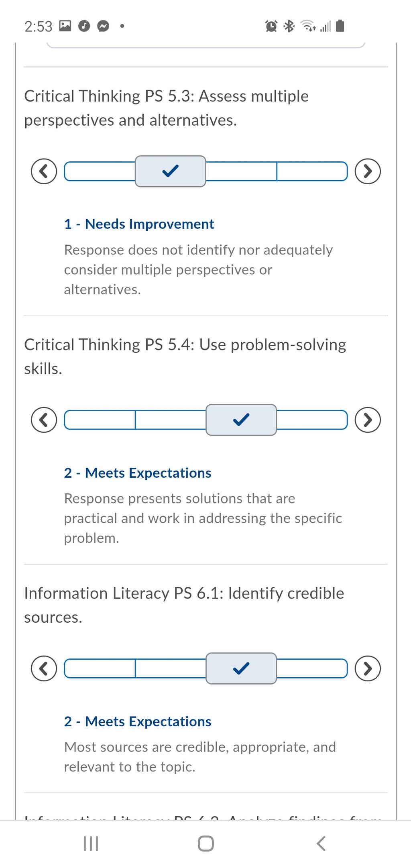Select the second level segment for PS 6.1
Screen dimensions: 411x868
[x=171, y=668]
